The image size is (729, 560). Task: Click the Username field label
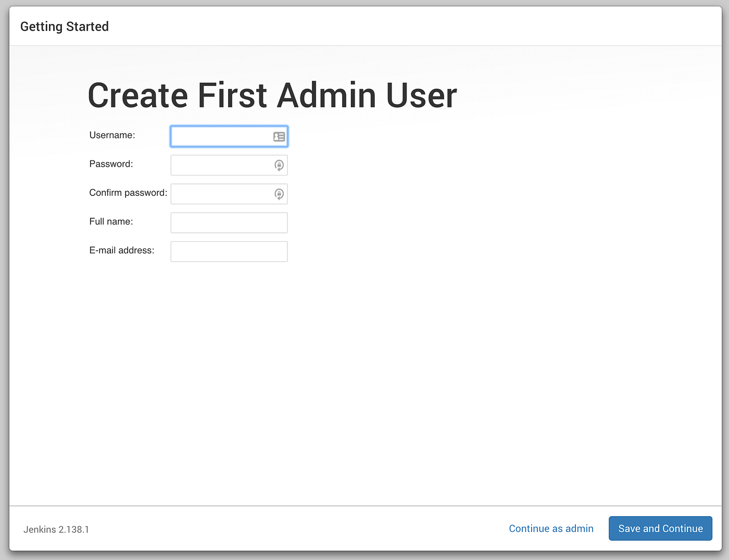tap(112, 135)
